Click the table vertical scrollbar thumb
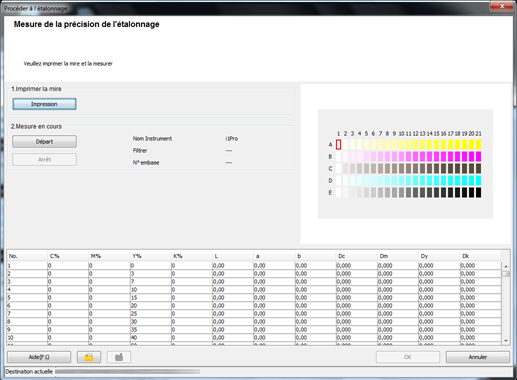The image size is (517, 380). (x=506, y=274)
